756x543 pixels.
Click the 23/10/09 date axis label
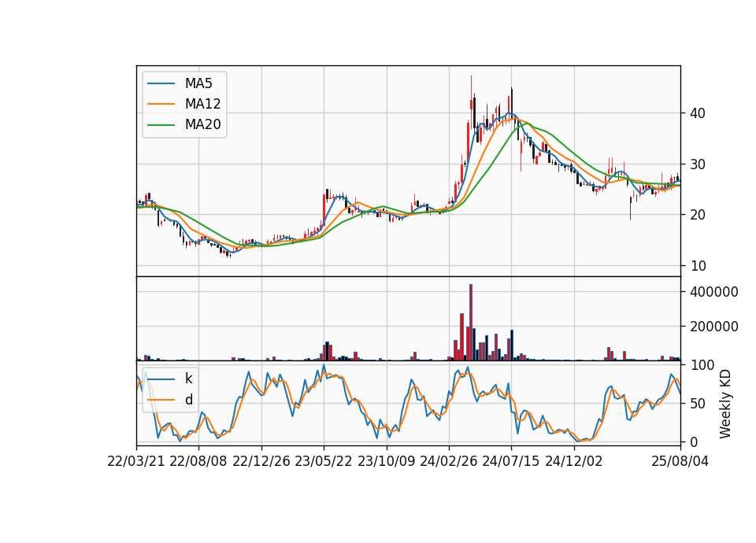386,461
